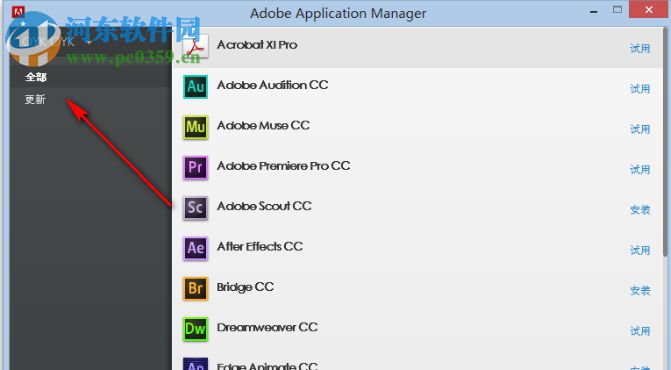
Task: Click 试用 for After Effects CC
Action: [640, 250]
